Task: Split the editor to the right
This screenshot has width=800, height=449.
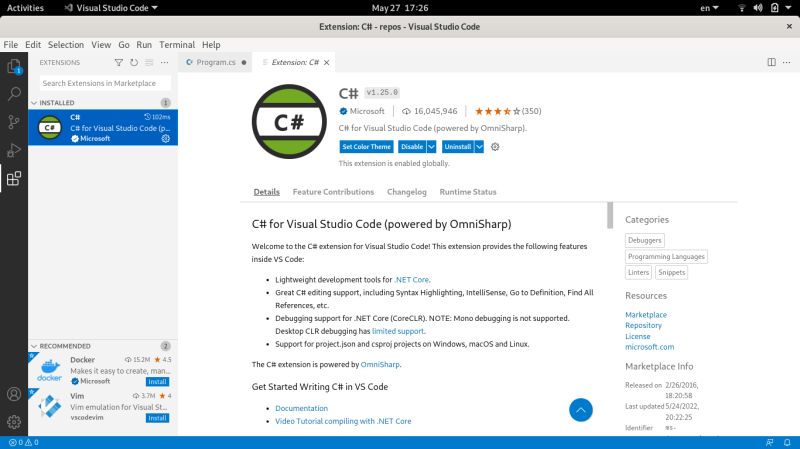Action: [771, 62]
